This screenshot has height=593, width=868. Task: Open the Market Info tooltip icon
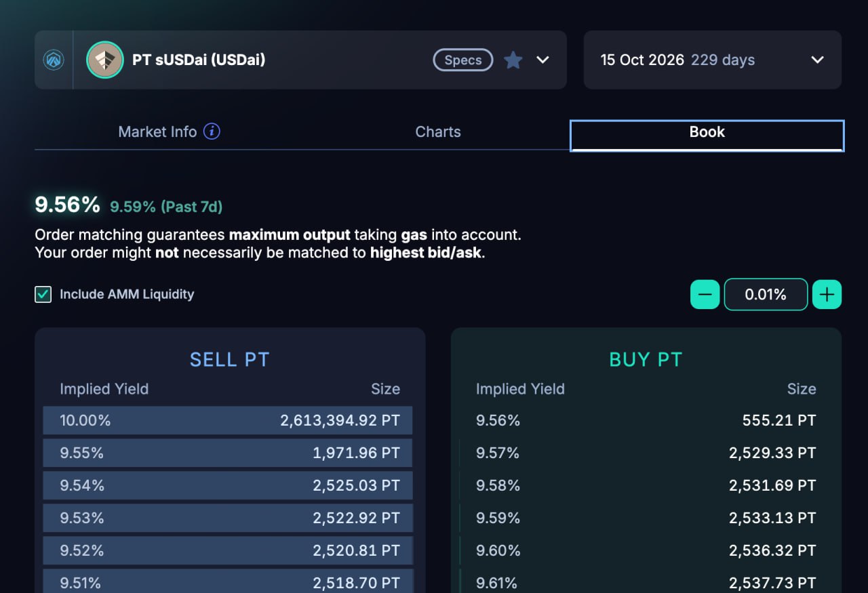point(212,131)
